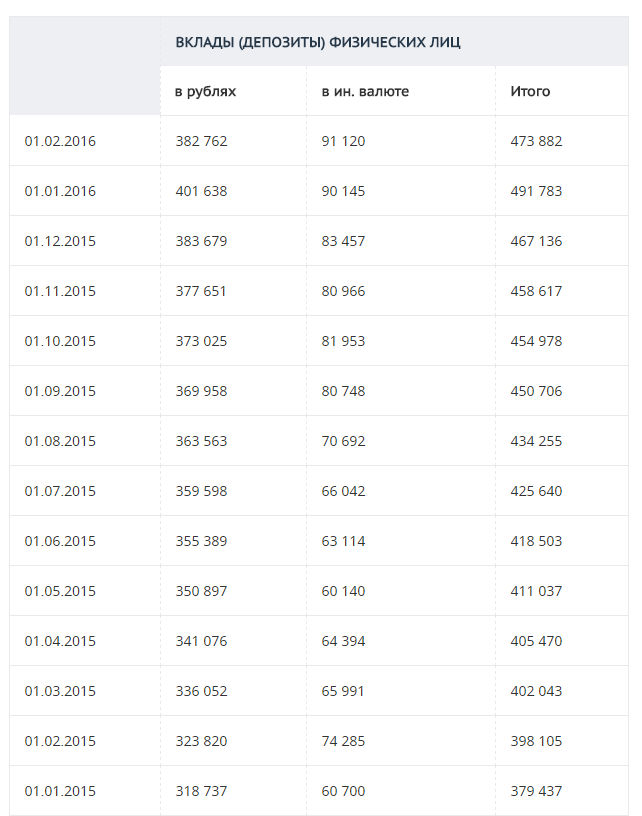Click the total value 454 978
The image size is (642, 816).
coord(536,341)
